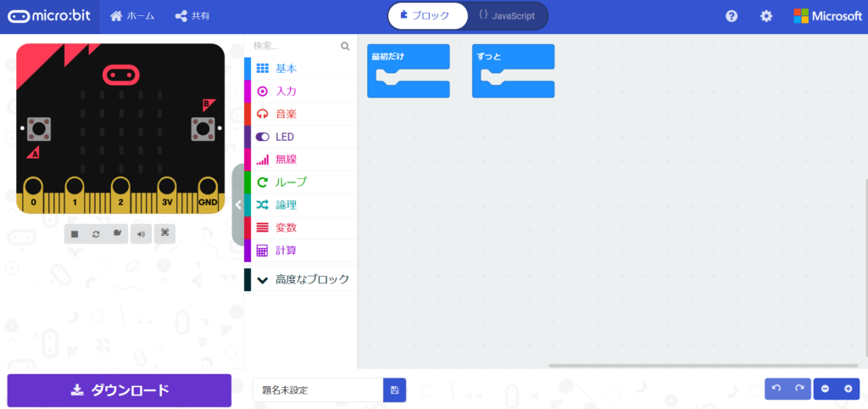The height and width of the screenshot is (409, 868).
Task: Open the 論理 block category
Action: tap(301, 205)
